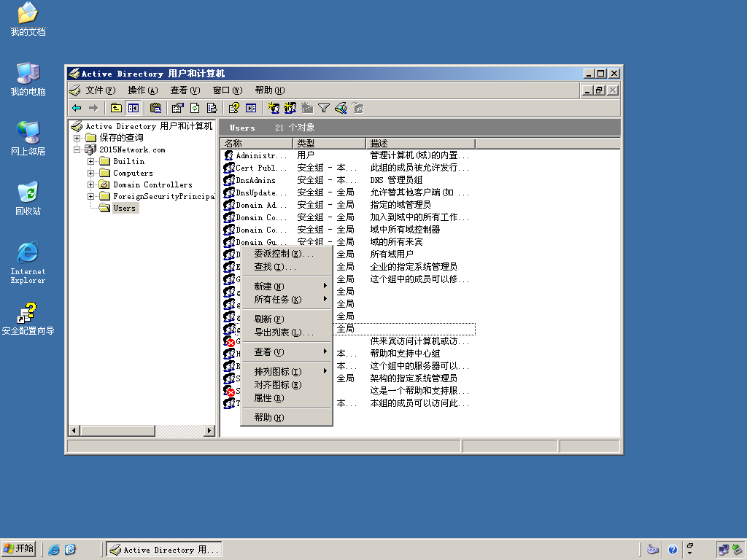Choose 导出列表(L)... in the context menu
This screenshot has height=560, width=747.
pos(286,332)
